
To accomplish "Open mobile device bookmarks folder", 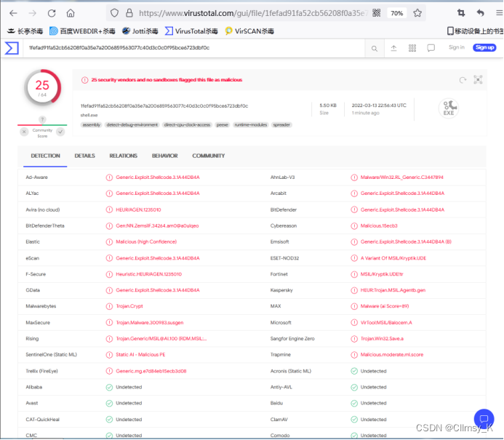I will 475,31.
